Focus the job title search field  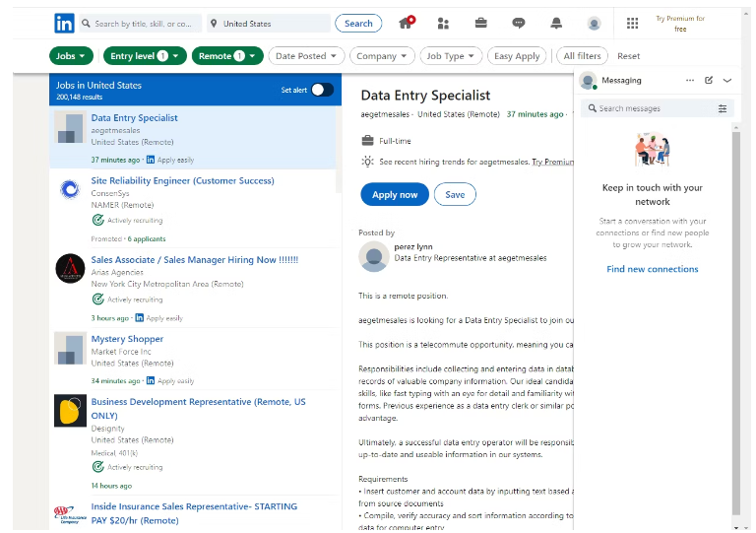coord(141,24)
